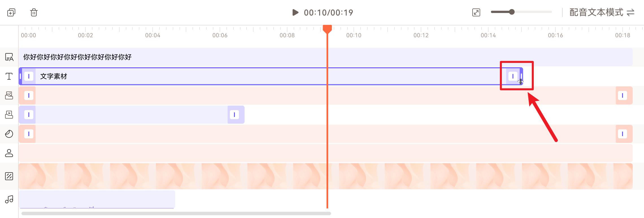Click the duplicate clip icon

point(11,12)
